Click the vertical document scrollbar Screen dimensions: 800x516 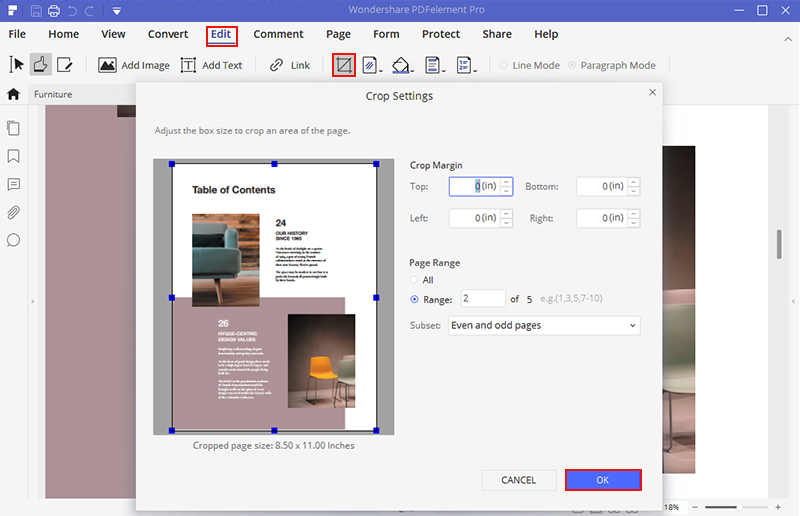tap(779, 244)
